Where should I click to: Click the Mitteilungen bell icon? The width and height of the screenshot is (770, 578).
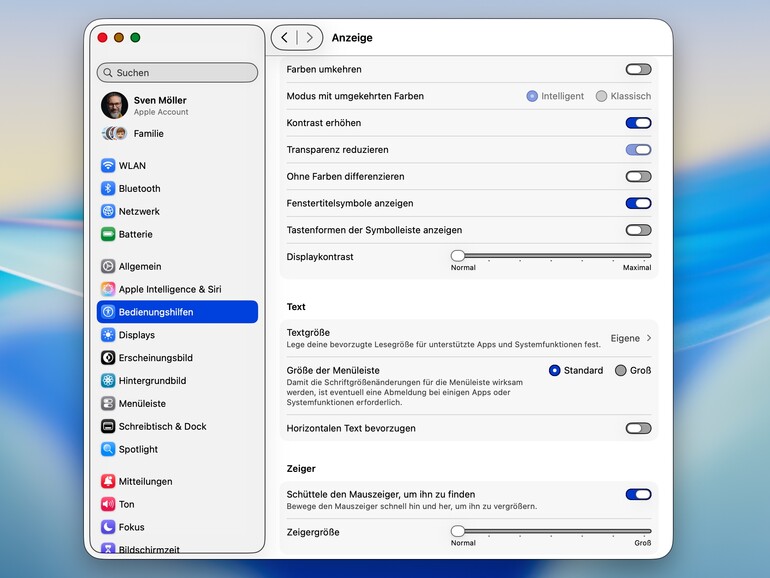click(108, 481)
